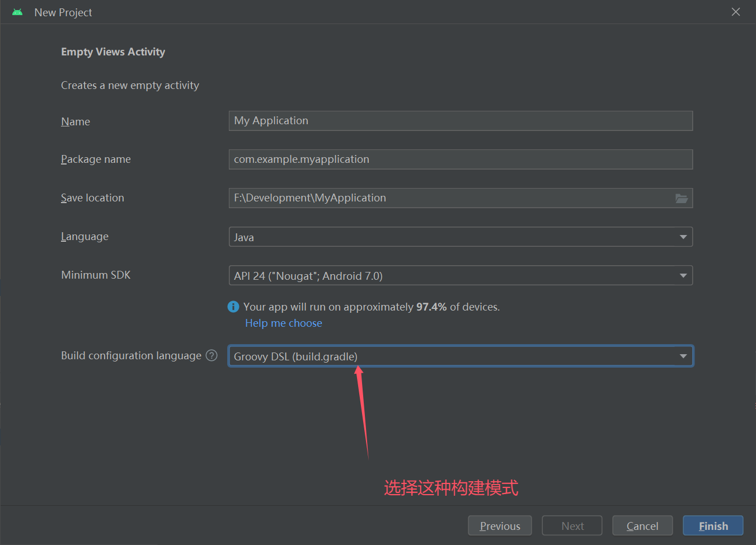Go back with the Previous button

tap(500, 526)
